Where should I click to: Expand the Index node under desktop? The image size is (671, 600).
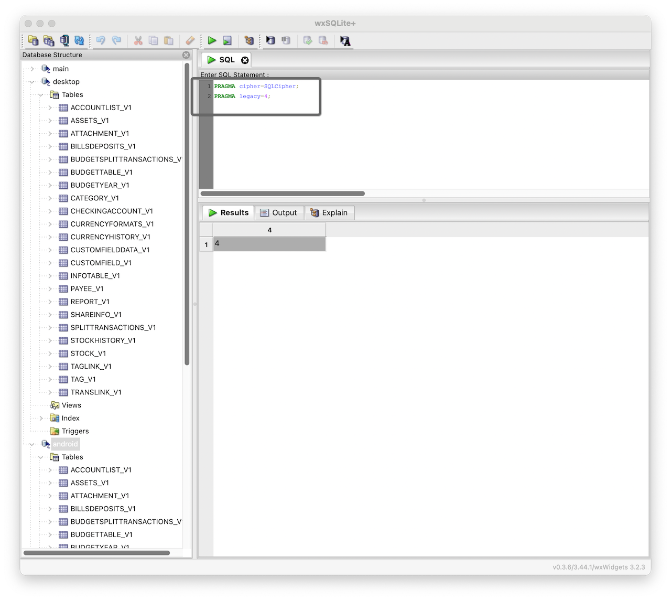[41, 418]
